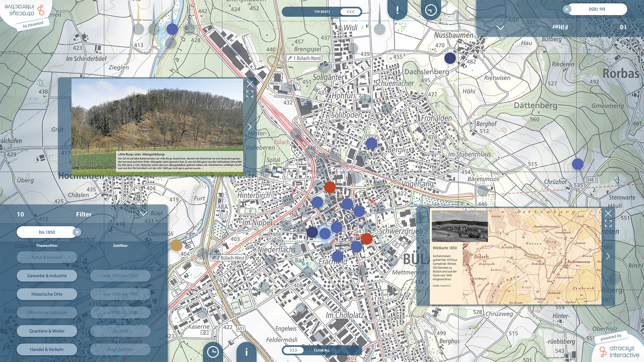
Task: Enable the 'von 1955 bis 2000' time filter
Action: click(120, 312)
